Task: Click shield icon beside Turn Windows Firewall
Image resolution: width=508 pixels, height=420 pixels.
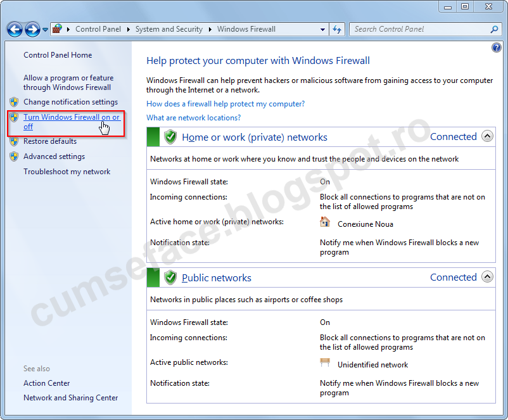Action: (x=14, y=117)
